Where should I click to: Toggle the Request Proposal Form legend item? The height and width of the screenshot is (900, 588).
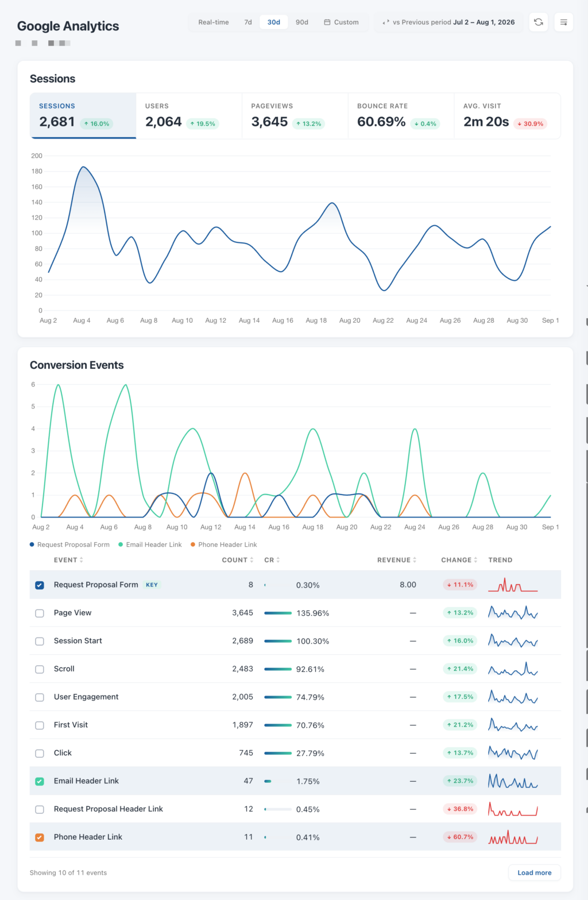pyautogui.click(x=69, y=544)
